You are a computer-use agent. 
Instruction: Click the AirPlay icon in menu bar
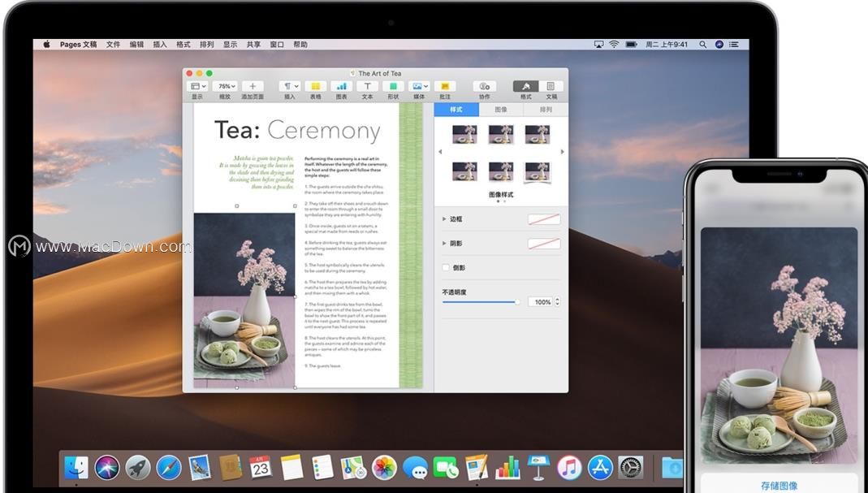click(x=598, y=45)
